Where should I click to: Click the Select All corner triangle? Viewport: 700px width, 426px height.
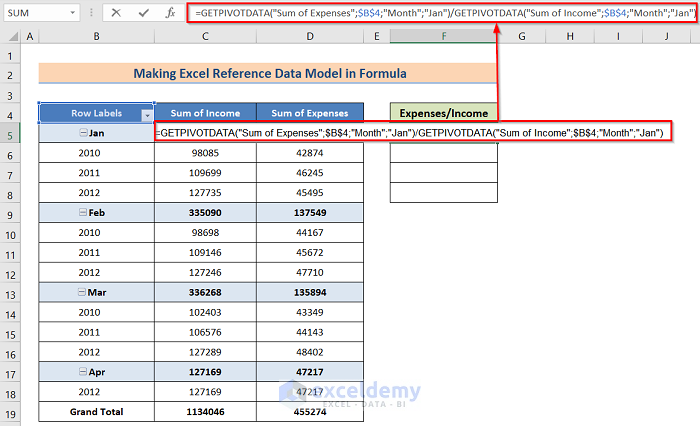point(11,37)
